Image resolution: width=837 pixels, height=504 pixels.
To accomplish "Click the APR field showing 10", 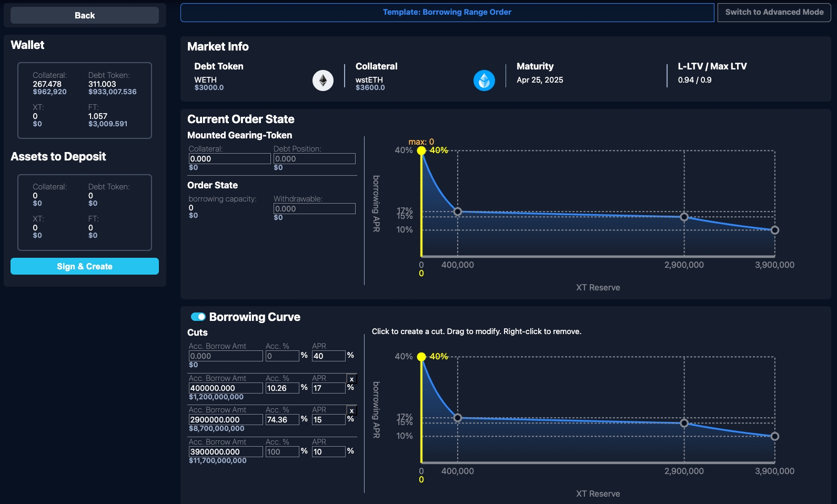I will point(328,452).
